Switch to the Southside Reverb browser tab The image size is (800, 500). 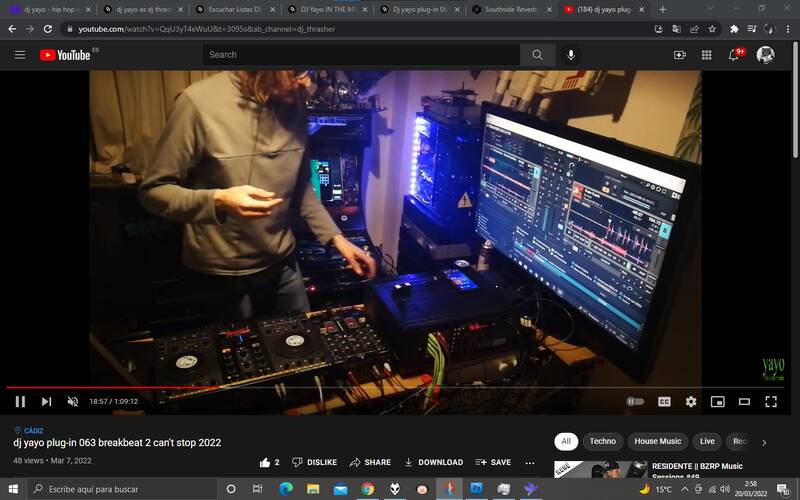(x=510, y=9)
